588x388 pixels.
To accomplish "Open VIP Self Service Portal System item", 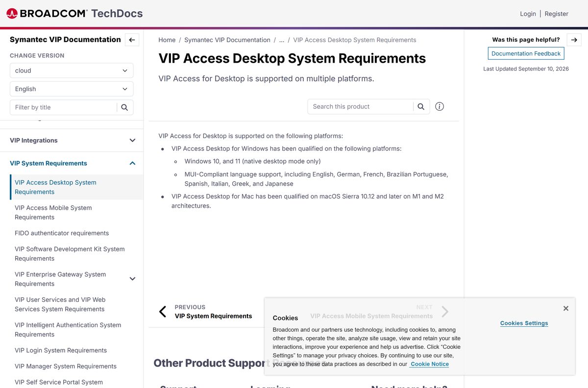I will 59,382.
